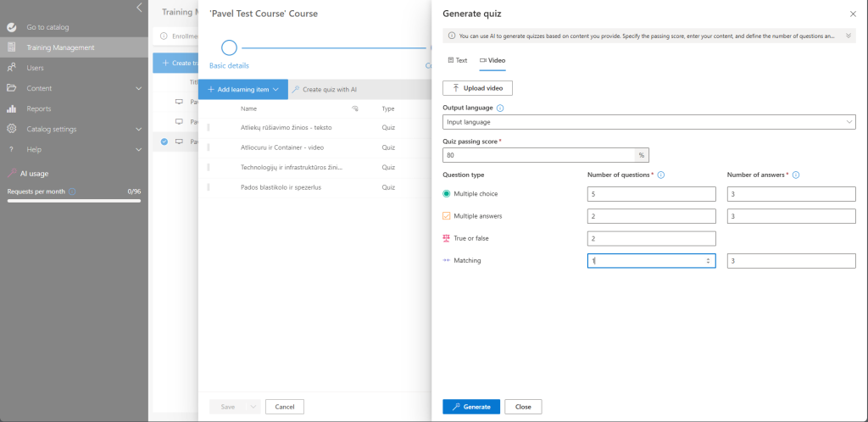Image resolution: width=868 pixels, height=422 pixels.
Task: Click Create training button behind the panel
Action: 175,63
